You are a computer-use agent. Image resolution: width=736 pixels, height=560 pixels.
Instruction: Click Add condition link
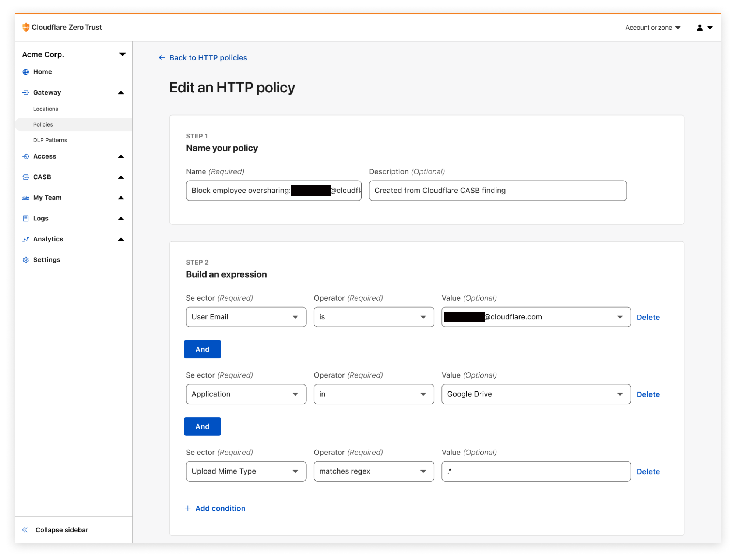point(220,508)
